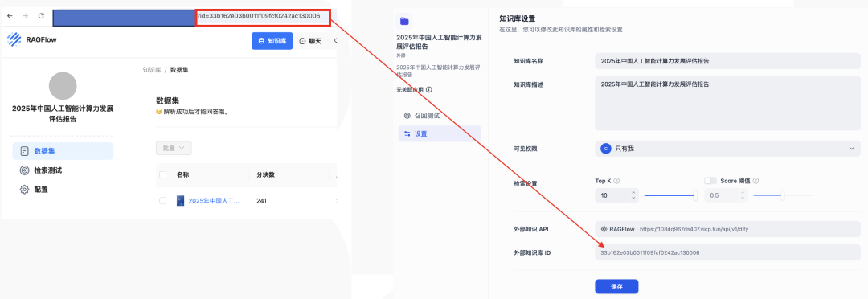Click the 分块数 column header
This screenshot has height=299, width=868.
(x=266, y=174)
